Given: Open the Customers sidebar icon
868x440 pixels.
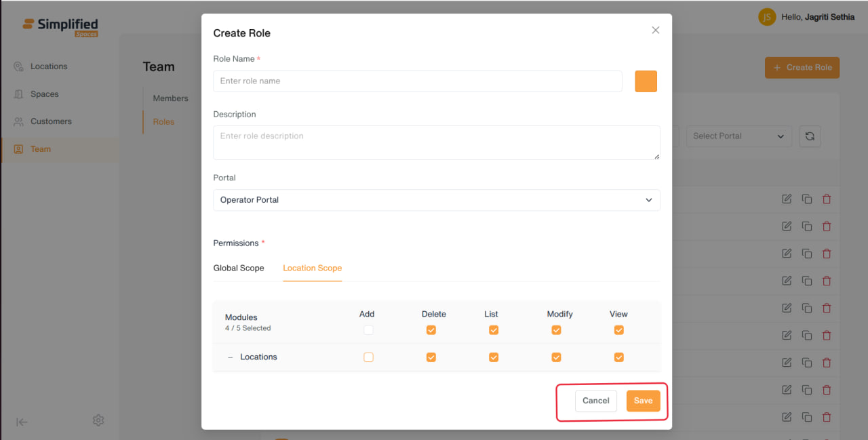Looking at the screenshot, I should (x=18, y=121).
